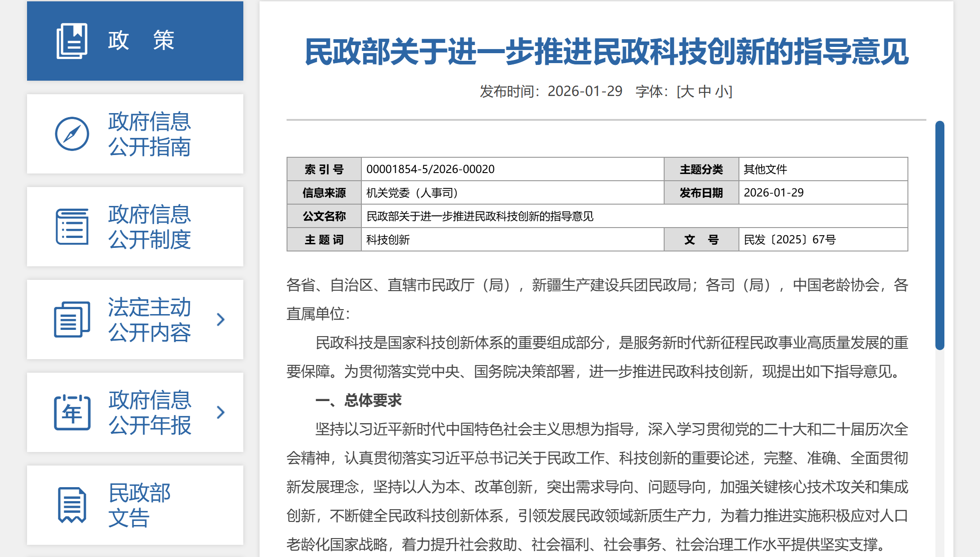The width and height of the screenshot is (980, 557).
Task: Click the 其他文件 category cell
Action: (823, 169)
